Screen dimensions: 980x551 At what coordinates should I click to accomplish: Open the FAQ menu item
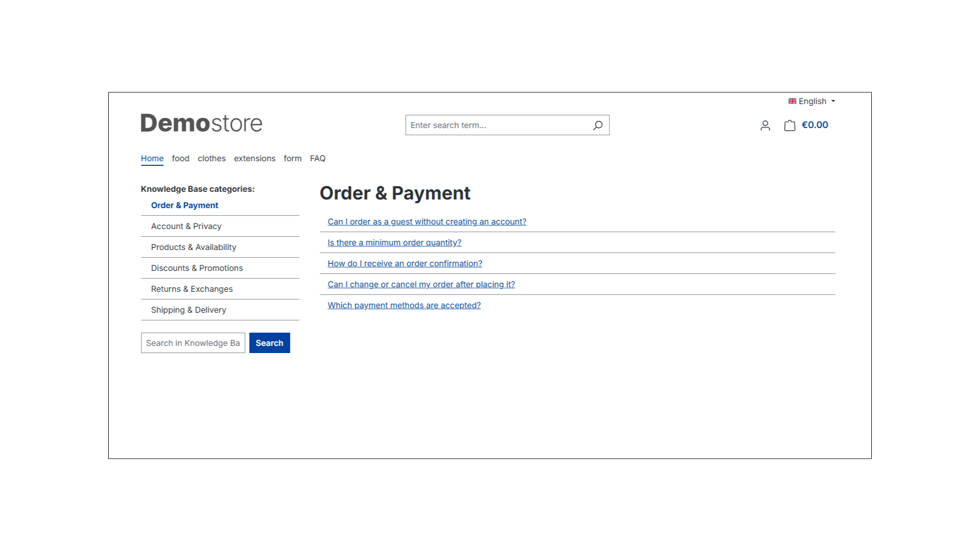click(x=317, y=159)
